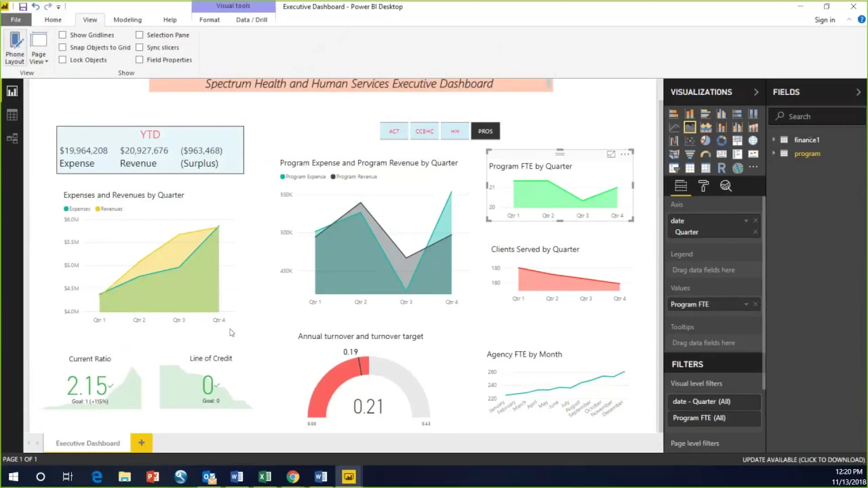Select the Slicer visualization icon

pos(673,167)
